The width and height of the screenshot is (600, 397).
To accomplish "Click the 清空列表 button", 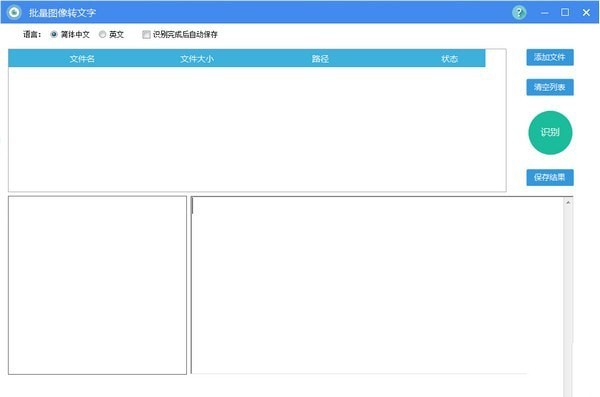I will [x=550, y=87].
